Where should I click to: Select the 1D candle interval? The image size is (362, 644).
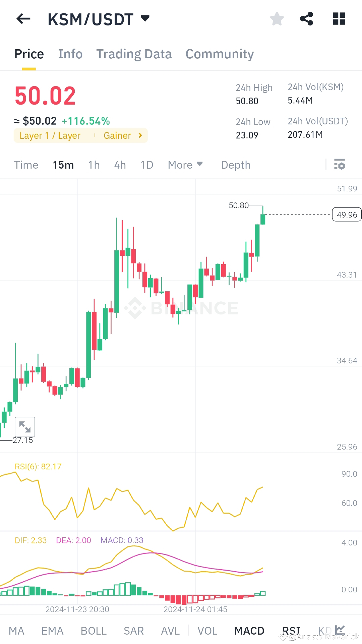(146, 165)
